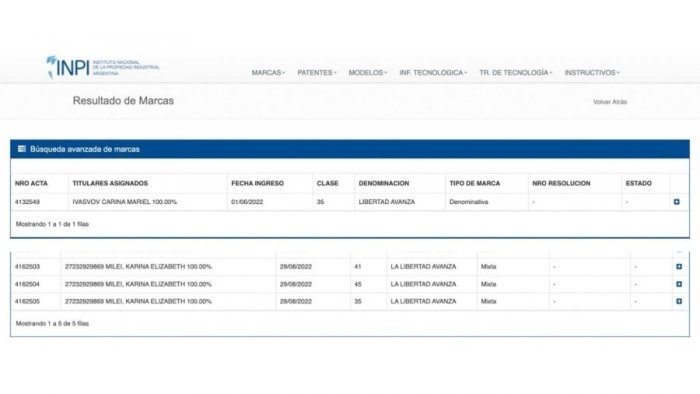Viewport: 700px width, 394px height.
Task: Open the INF. TECNOLOGICA menu
Action: tap(433, 72)
